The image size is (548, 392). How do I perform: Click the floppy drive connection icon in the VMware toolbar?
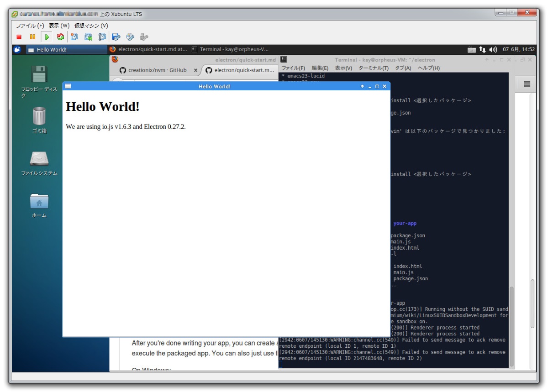116,37
